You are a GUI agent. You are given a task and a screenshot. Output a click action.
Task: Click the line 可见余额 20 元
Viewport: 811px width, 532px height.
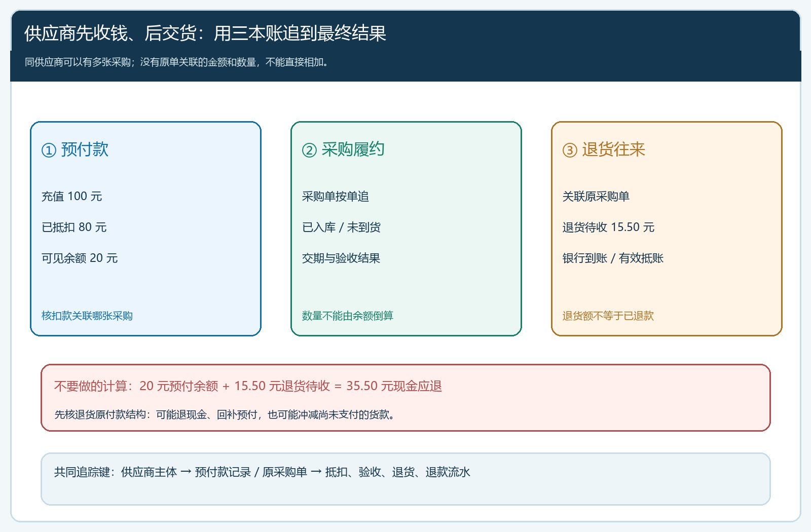(80, 258)
